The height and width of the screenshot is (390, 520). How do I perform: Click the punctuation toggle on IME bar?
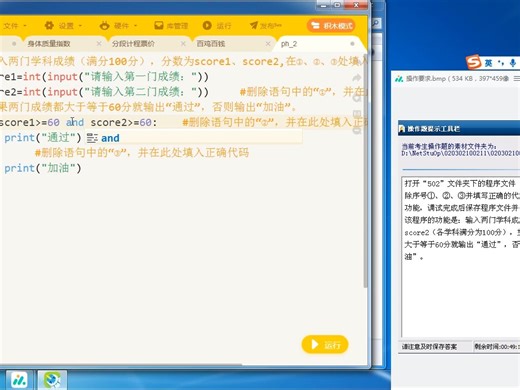(501, 63)
